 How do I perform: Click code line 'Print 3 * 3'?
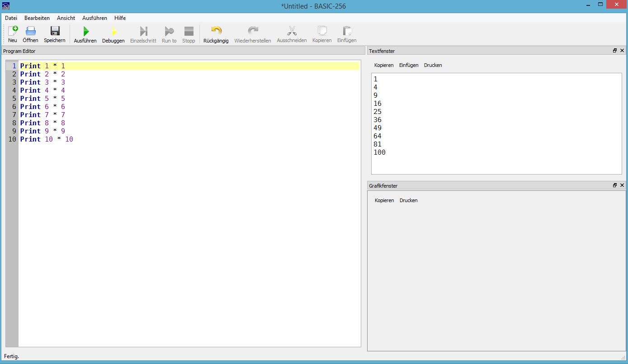42,82
